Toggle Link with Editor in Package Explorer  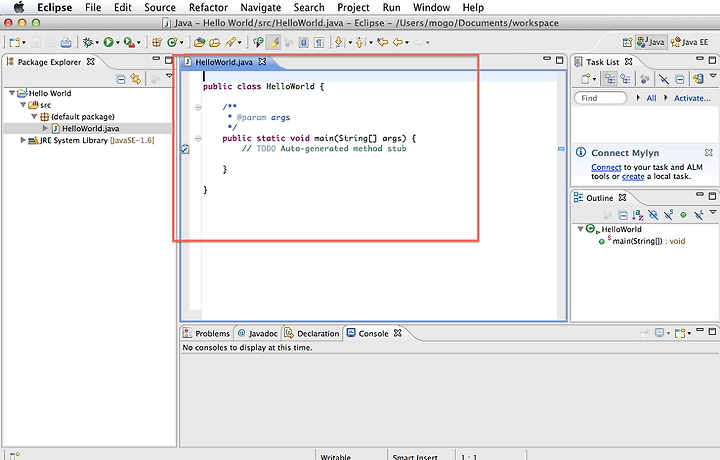coord(135,79)
